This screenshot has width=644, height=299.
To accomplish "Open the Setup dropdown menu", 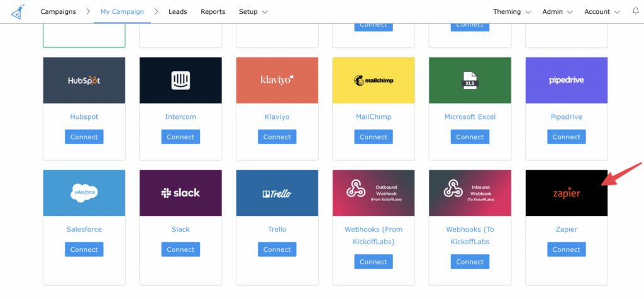I will coord(253,11).
